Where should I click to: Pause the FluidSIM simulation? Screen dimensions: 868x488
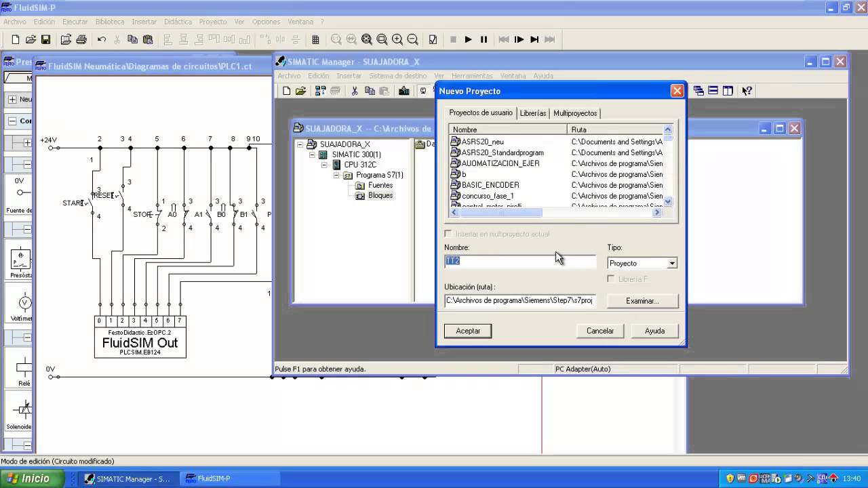coord(484,40)
